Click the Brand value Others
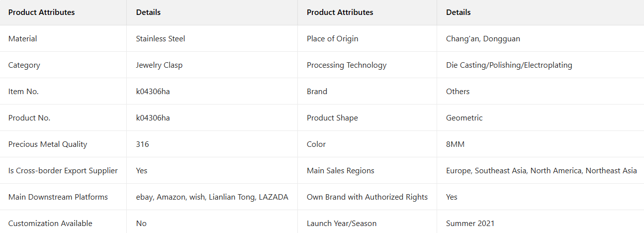Viewport: 644px width, 233px height. pos(458,92)
